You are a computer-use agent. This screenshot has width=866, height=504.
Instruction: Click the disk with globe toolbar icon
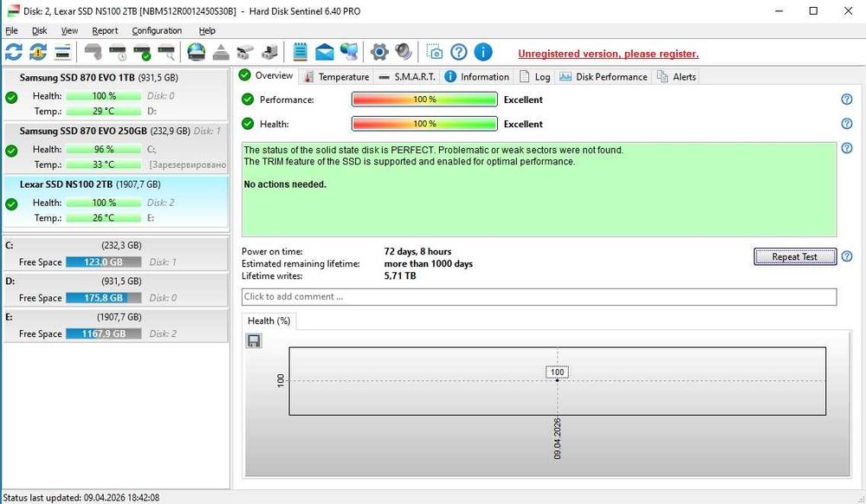coord(196,53)
